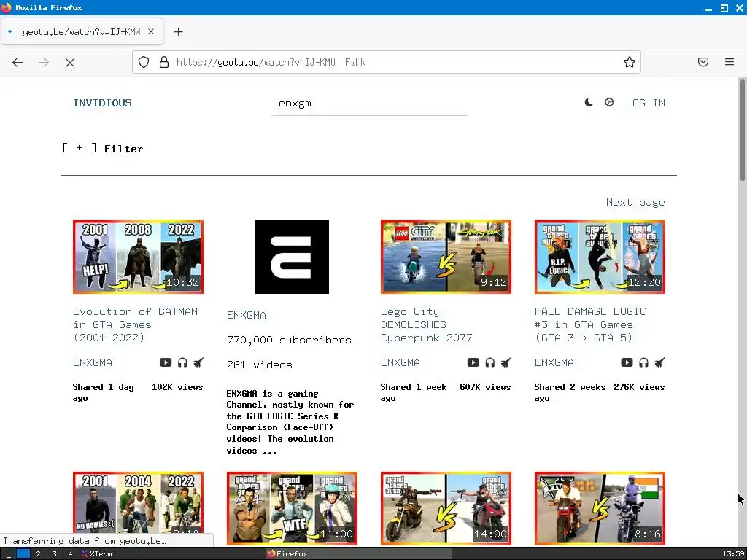Switch to workspace 2 in taskbar

38,554
